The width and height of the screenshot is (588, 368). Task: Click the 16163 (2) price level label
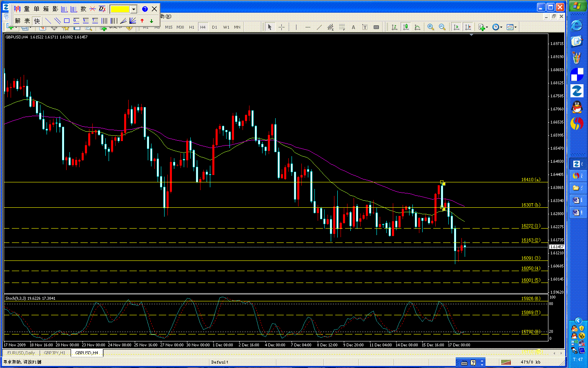[x=530, y=240]
